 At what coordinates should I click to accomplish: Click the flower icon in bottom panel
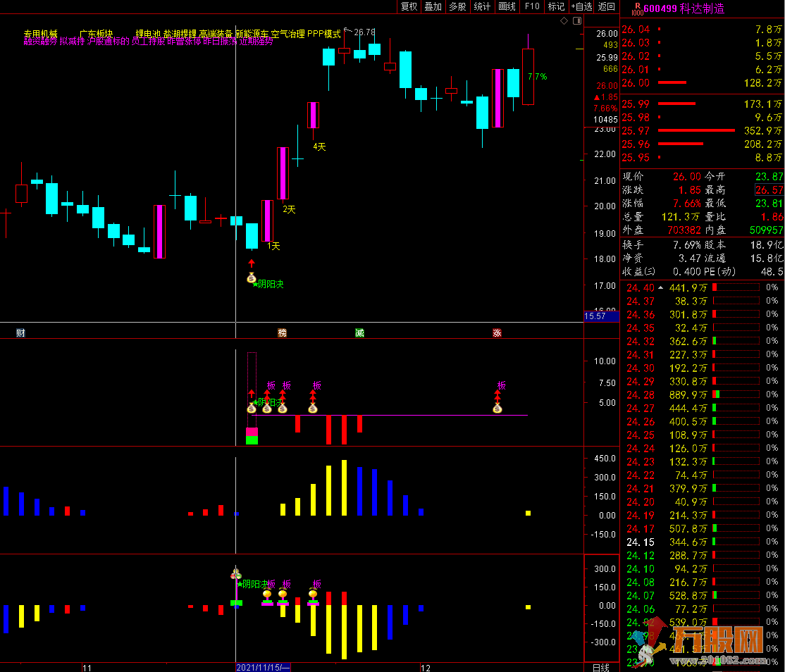point(236,573)
